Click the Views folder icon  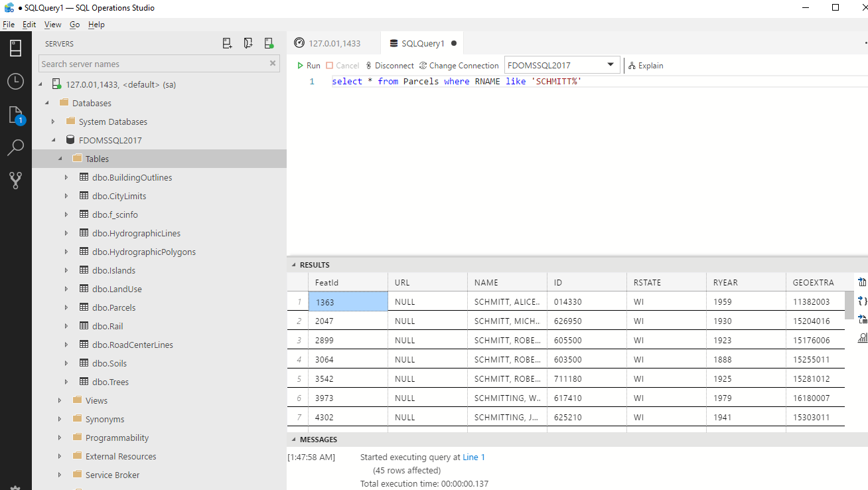[78, 400]
